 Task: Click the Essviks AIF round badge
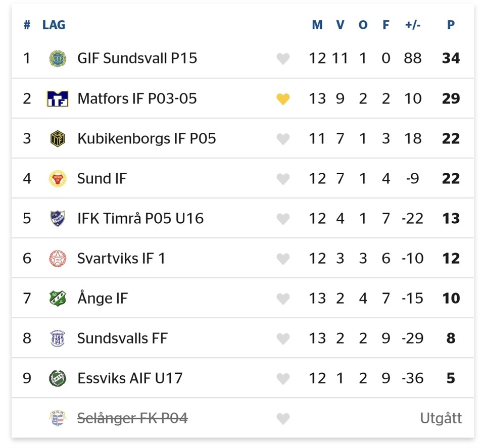pos(57,378)
